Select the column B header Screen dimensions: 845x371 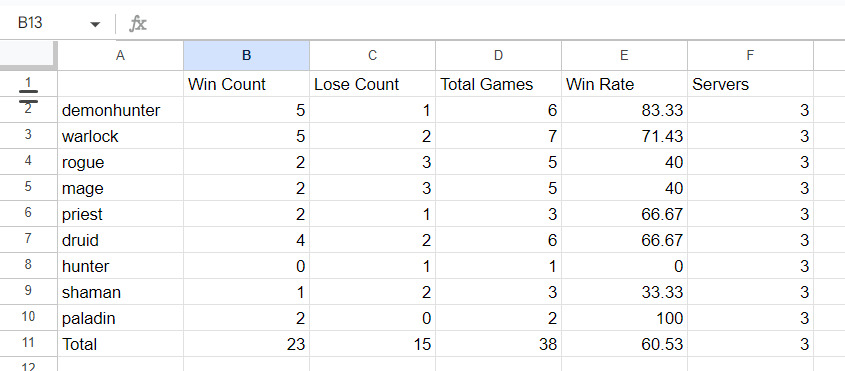(x=246, y=56)
